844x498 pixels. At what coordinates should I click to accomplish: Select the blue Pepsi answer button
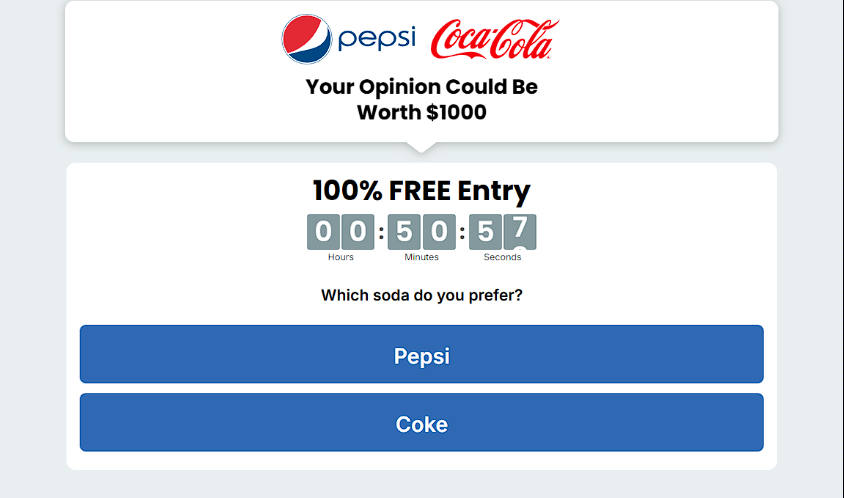click(x=422, y=354)
